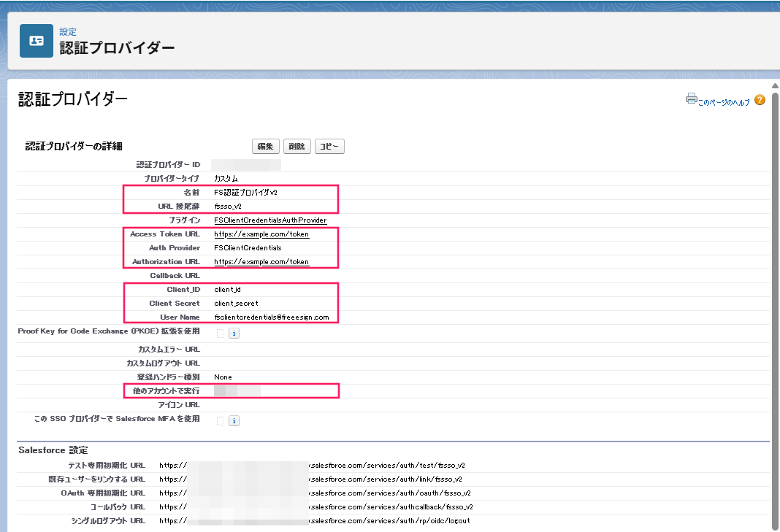The width and height of the screenshot is (780, 532).
Task: Toggle the PKCE 拡張を使用 checkbox
Action: pos(220,333)
